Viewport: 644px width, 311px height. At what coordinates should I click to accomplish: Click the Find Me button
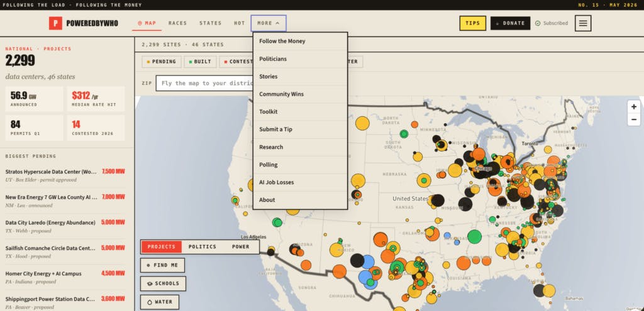pos(162,265)
